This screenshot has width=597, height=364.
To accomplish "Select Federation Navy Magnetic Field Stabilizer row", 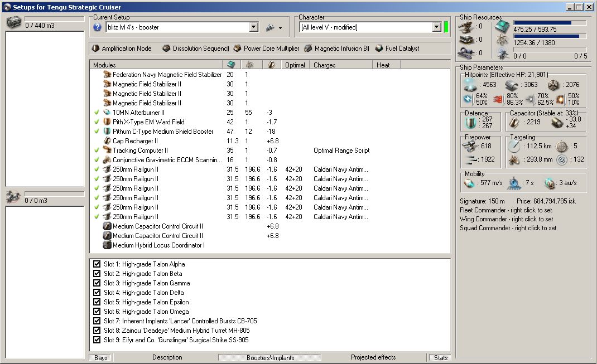I will click(270, 75).
